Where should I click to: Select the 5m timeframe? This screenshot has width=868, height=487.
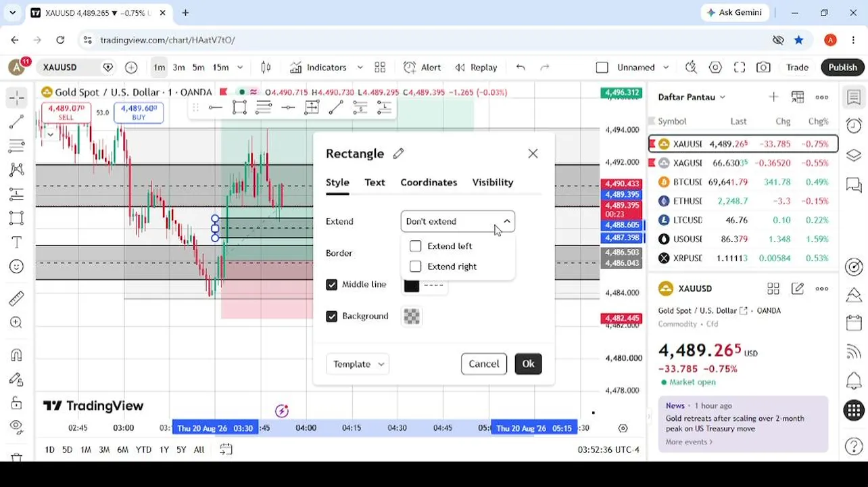tap(198, 67)
